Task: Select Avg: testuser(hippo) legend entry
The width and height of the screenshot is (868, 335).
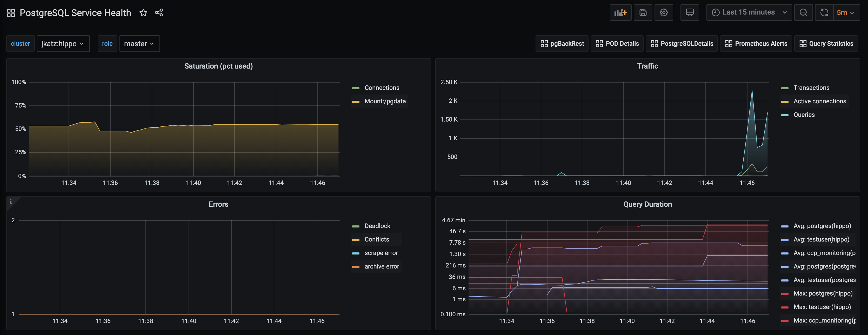Action: pos(821,239)
